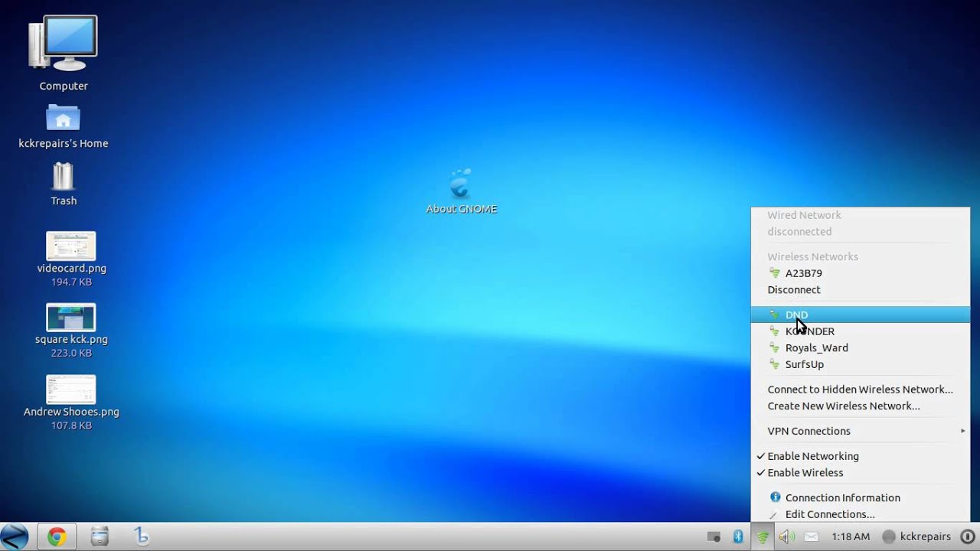This screenshot has height=551, width=980.
Task: Open the Computer desktop icon
Action: click(x=64, y=43)
